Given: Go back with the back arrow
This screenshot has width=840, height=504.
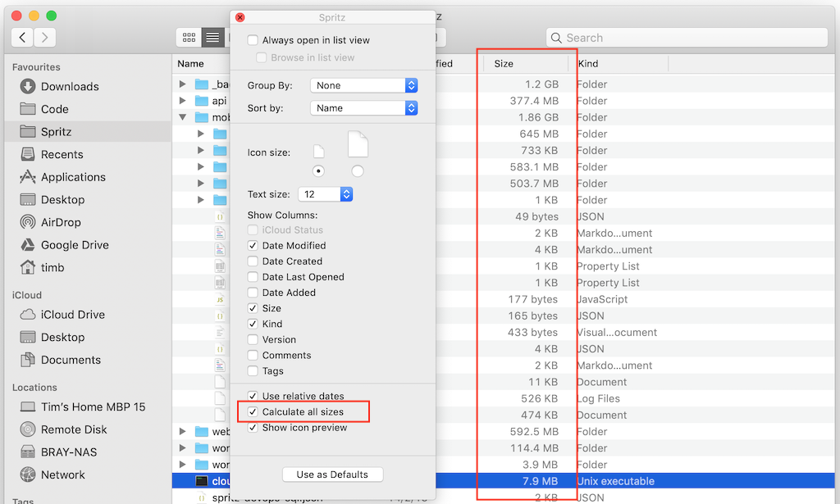Looking at the screenshot, I should pyautogui.click(x=22, y=38).
